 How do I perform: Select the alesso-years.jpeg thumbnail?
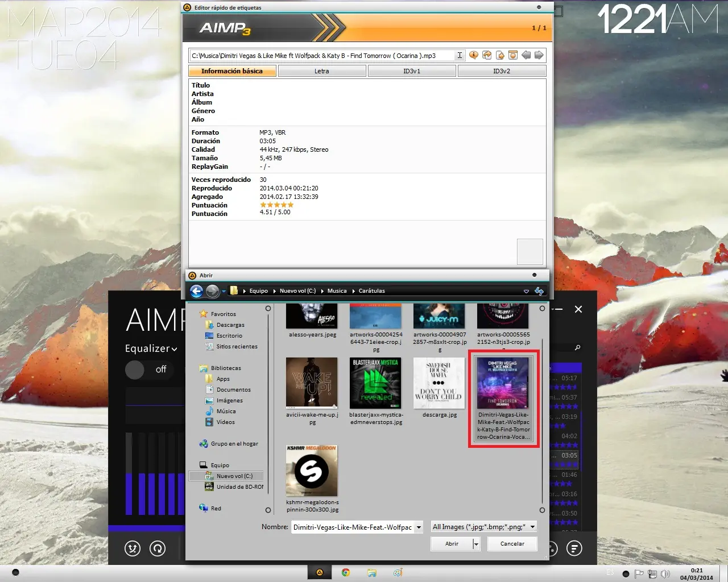(312, 316)
